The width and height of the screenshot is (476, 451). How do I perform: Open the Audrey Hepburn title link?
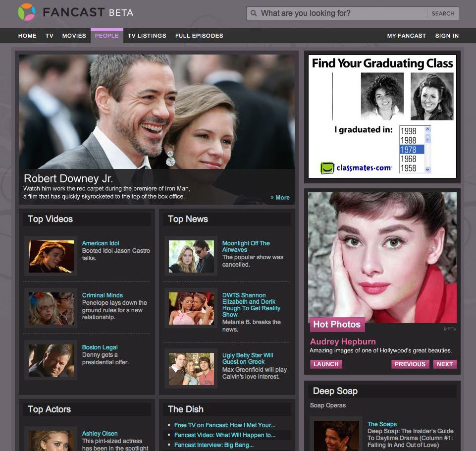point(343,341)
